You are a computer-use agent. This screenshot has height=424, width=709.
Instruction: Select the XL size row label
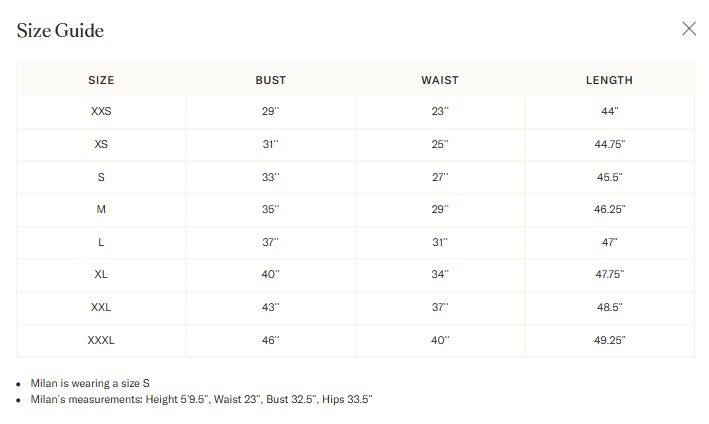click(x=101, y=274)
